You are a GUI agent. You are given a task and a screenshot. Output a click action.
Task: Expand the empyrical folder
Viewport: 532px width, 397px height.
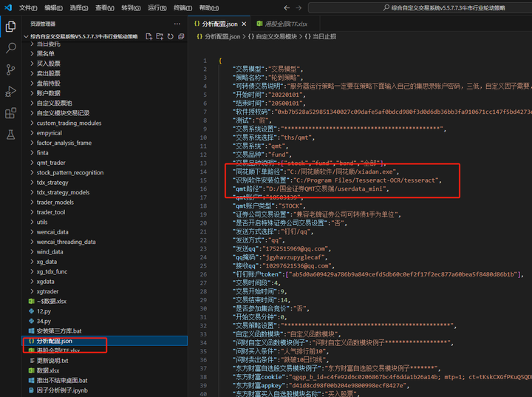tap(50, 133)
